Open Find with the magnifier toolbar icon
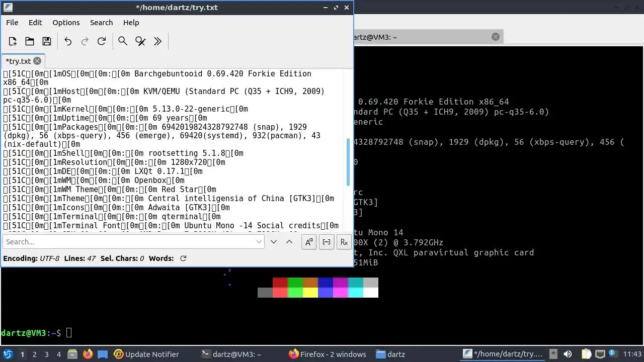Screen dimensions: 644x362 123,41
